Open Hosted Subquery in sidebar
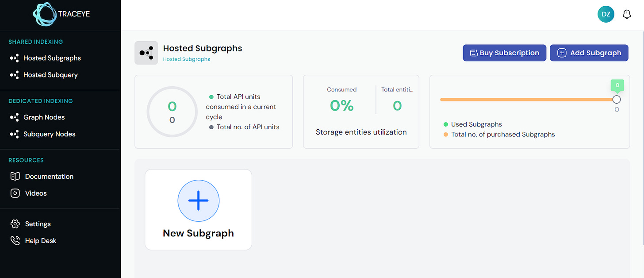The height and width of the screenshot is (278, 644). click(x=50, y=75)
